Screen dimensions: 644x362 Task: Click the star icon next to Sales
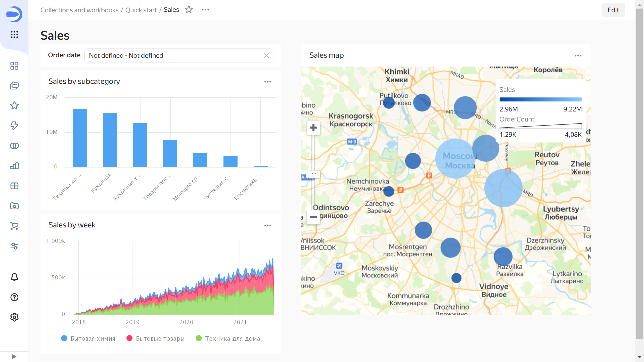pos(189,10)
